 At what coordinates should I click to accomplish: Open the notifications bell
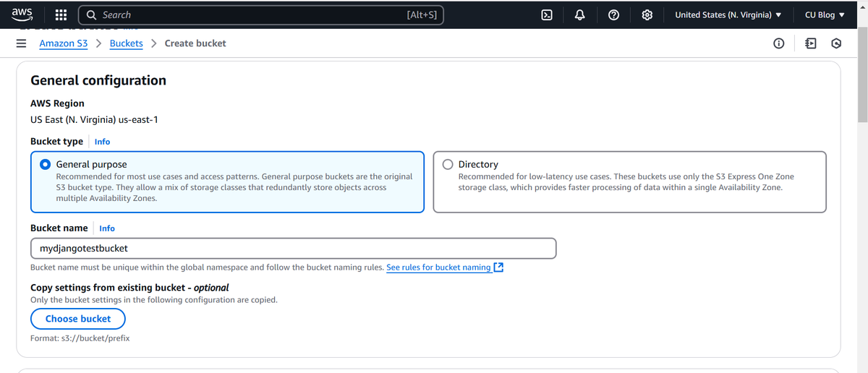(580, 14)
